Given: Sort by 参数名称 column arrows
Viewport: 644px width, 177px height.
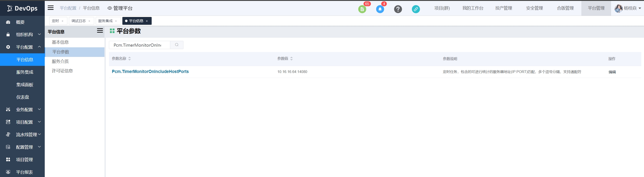Looking at the screenshot, I should [x=130, y=59].
